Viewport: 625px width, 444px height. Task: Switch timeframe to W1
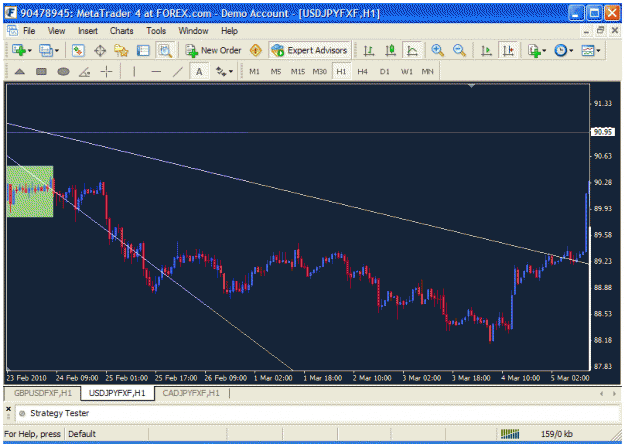(x=406, y=72)
